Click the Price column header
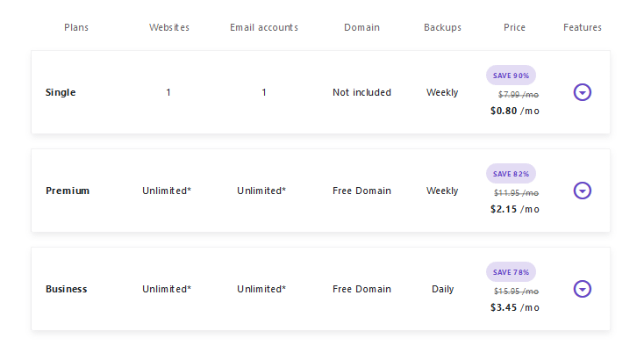The image size is (644, 360). [515, 27]
